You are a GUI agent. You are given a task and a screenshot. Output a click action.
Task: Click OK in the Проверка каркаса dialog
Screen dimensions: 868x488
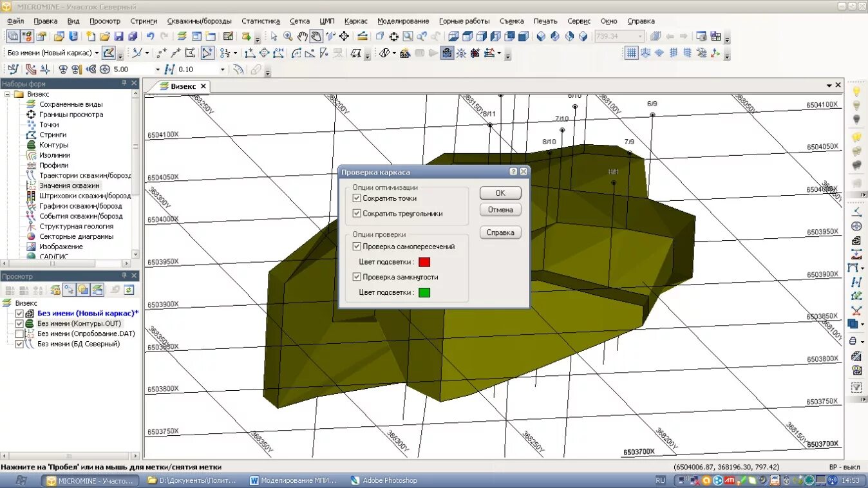tap(500, 193)
